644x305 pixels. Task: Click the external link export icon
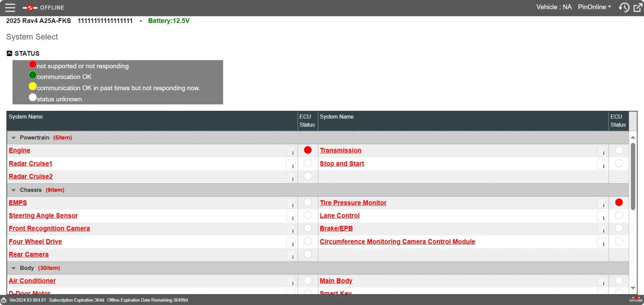(638, 8)
